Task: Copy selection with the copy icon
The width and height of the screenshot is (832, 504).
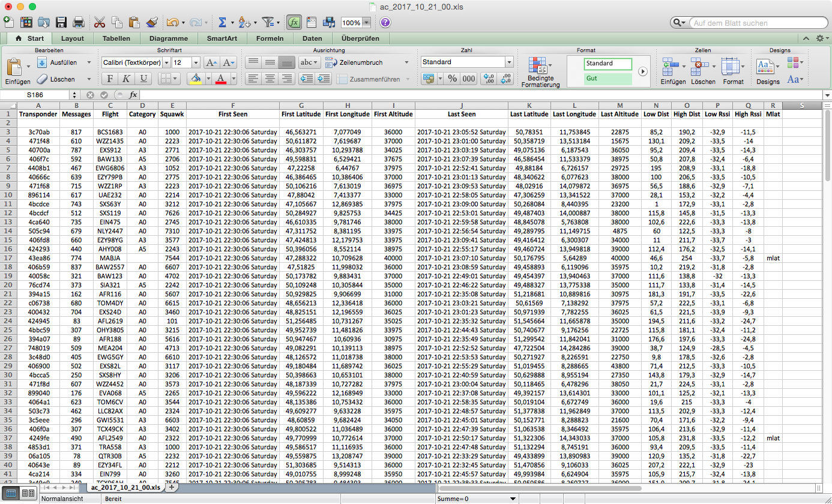Action: [x=117, y=22]
